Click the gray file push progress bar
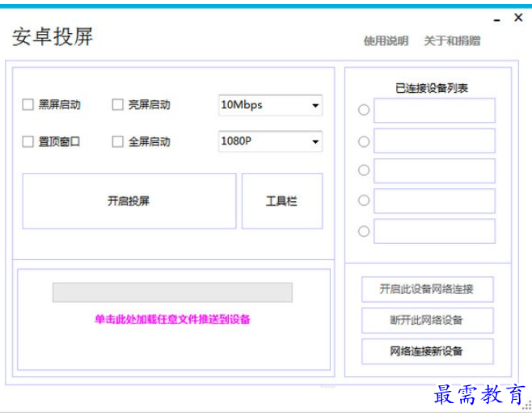Viewport: 532px width, 420px height. pos(172,292)
